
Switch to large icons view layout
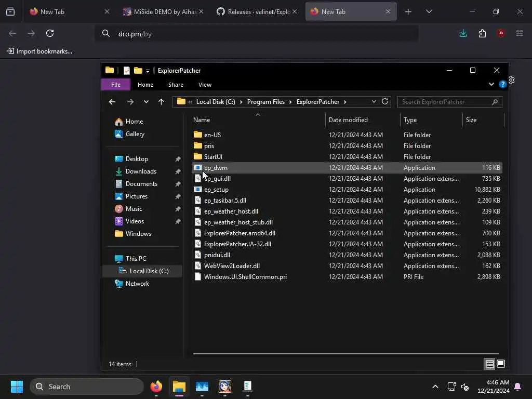coord(501,364)
